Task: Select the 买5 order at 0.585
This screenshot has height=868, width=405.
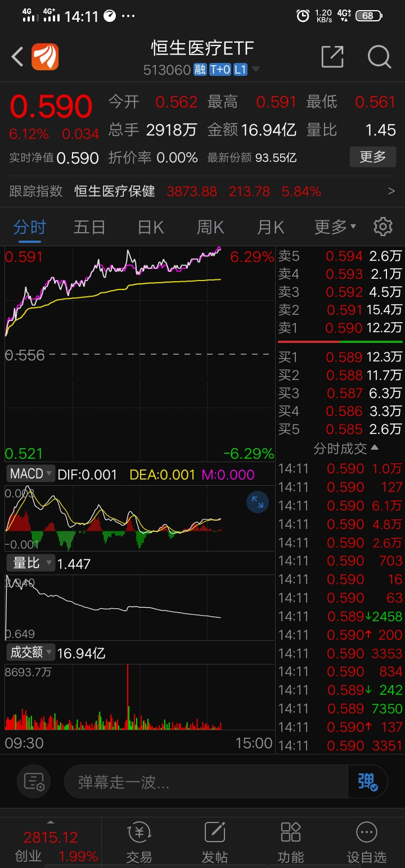Action: 340,429
